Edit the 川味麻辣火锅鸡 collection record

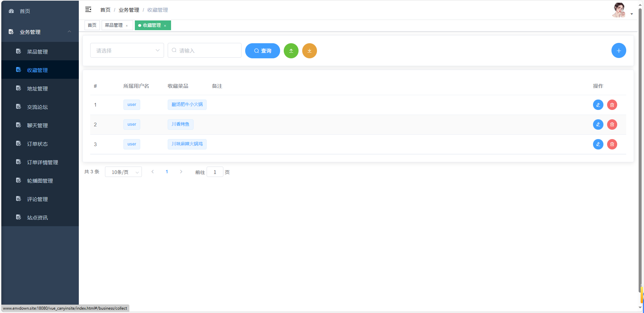(x=598, y=144)
